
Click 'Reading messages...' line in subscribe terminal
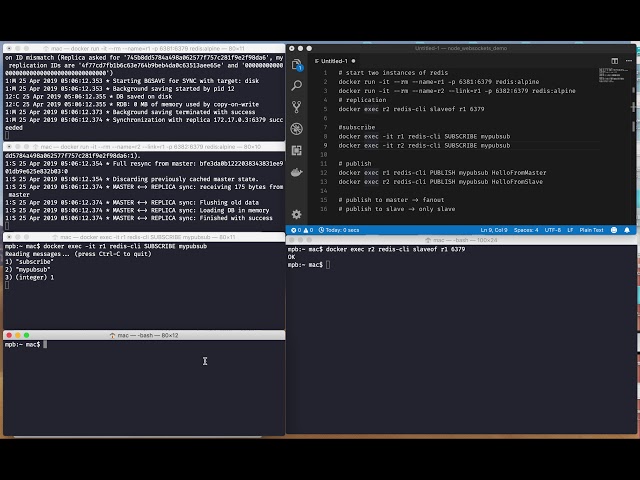tap(78, 254)
